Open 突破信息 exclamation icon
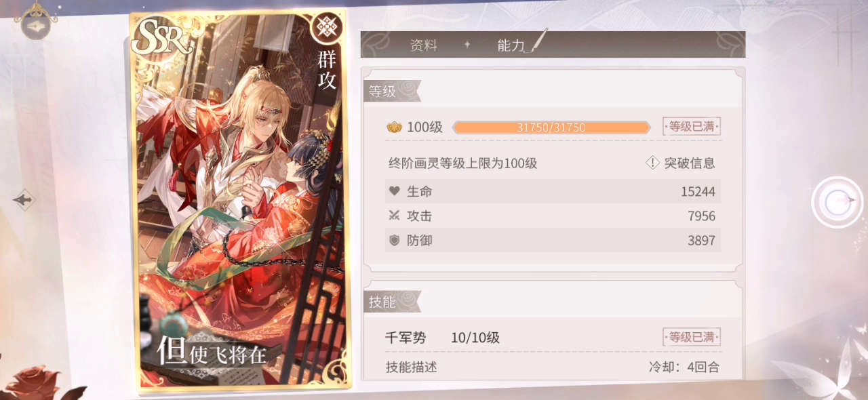The image size is (868, 400). click(x=652, y=163)
